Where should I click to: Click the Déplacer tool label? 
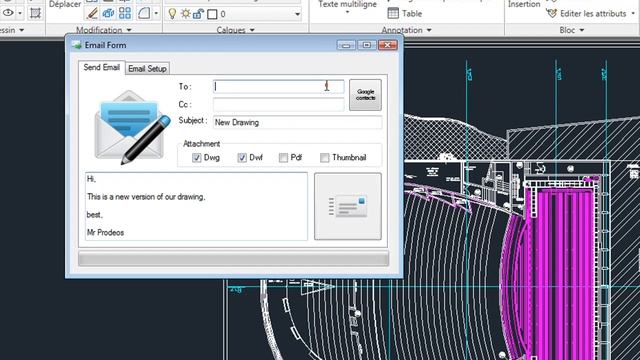click(65, 4)
